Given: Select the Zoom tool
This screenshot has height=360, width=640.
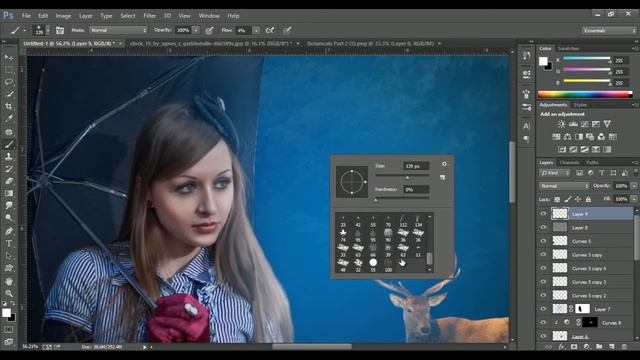Looking at the screenshot, I should pyautogui.click(x=9, y=293).
